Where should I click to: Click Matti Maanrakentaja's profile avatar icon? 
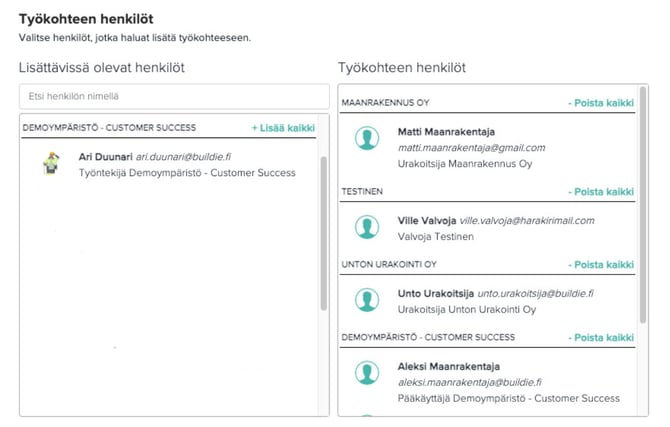point(367,139)
